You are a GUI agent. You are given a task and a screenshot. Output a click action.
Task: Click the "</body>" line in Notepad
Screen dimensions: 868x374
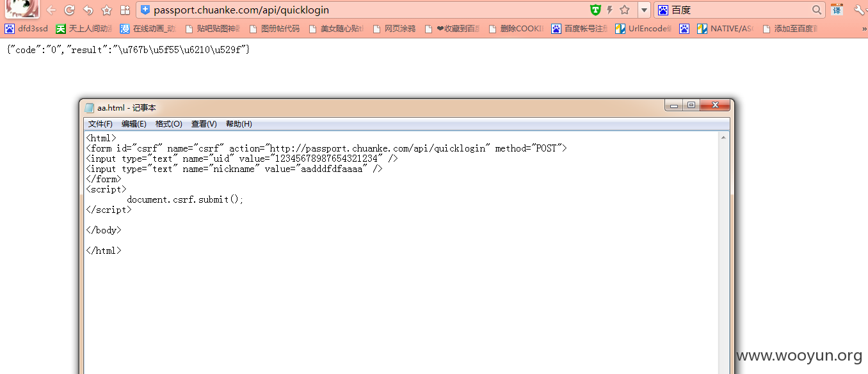pyautogui.click(x=103, y=230)
